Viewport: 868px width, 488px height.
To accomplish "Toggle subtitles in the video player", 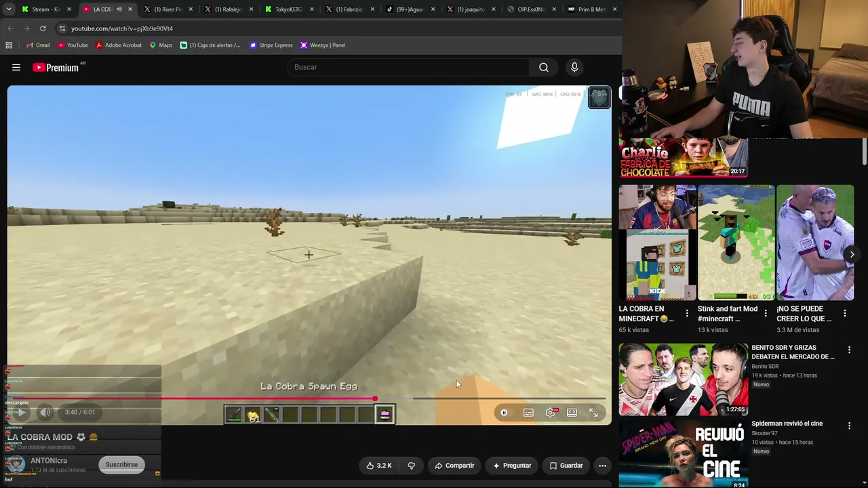I will coord(528,412).
